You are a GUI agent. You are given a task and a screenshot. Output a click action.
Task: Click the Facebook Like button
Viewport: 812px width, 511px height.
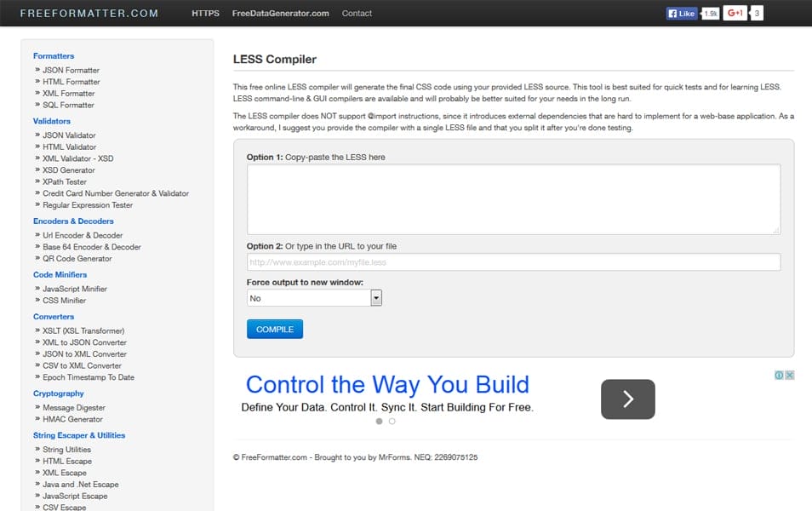682,14
